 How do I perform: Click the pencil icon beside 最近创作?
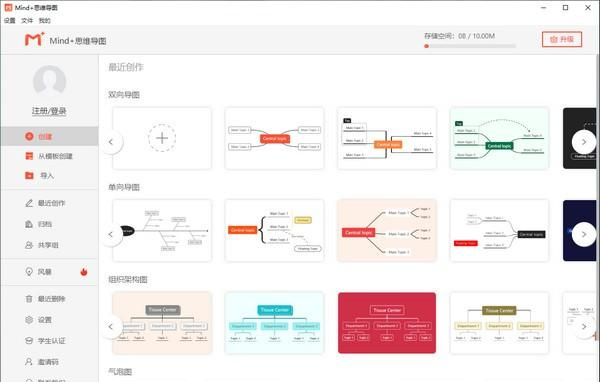(29, 203)
